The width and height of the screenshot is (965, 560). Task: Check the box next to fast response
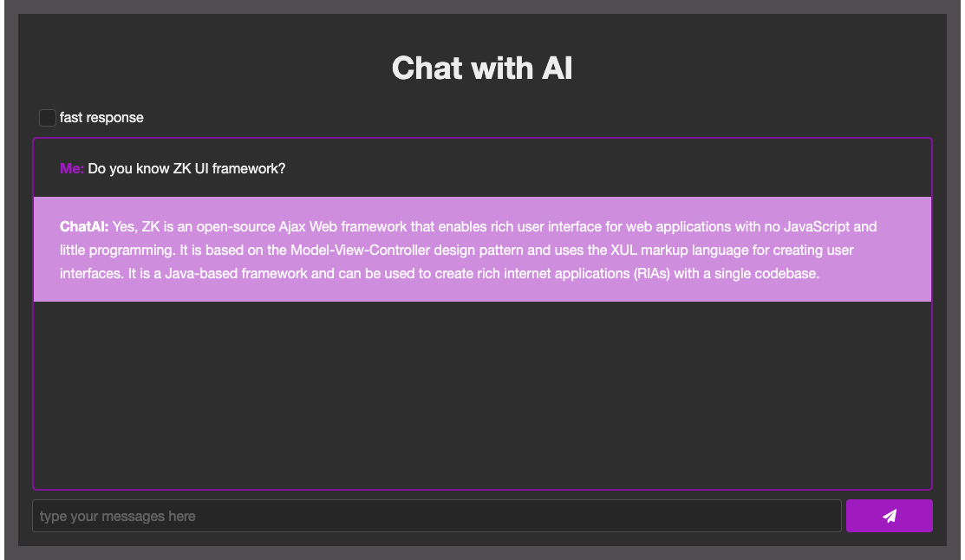48,117
